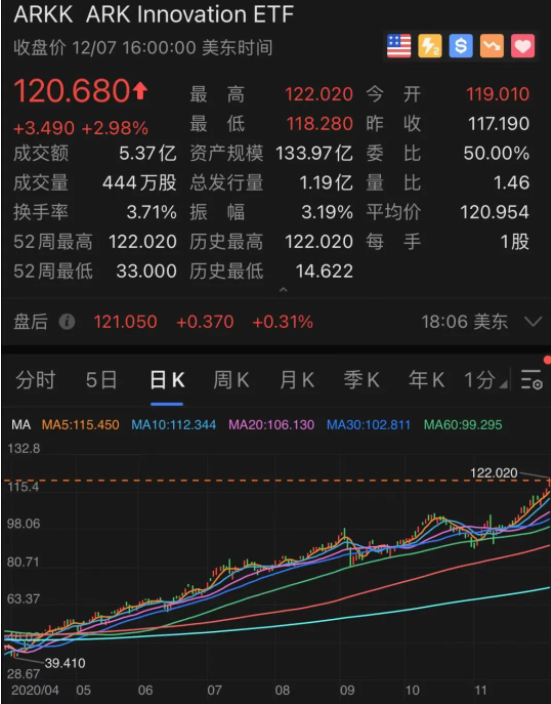Tap the latest candlestick at chart's right edge

coord(548,485)
